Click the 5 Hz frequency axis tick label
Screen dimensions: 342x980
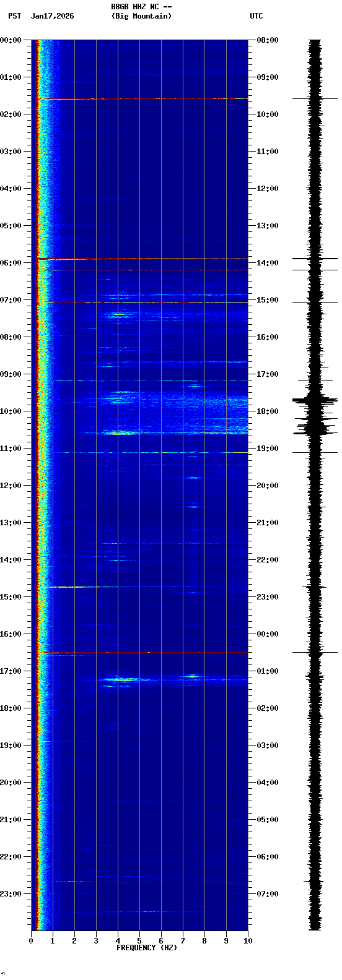click(139, 941)
